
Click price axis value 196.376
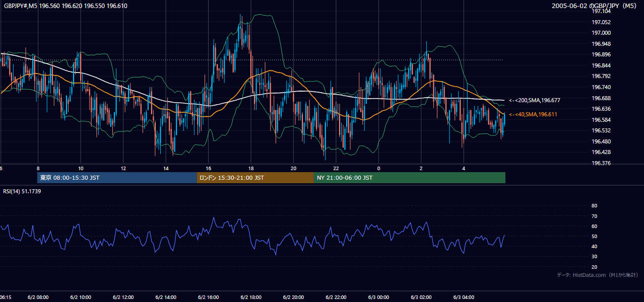[601, 163]
